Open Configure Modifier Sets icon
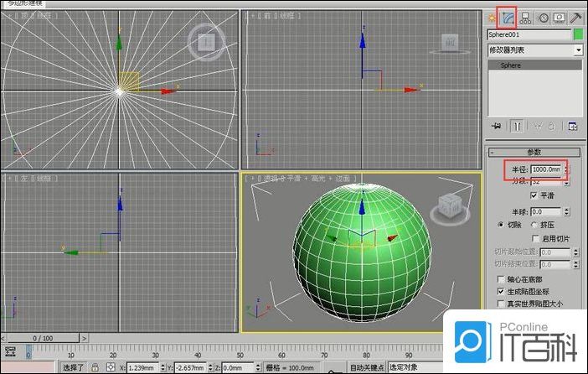The image size is (588, 374). [x=573, y=126]
